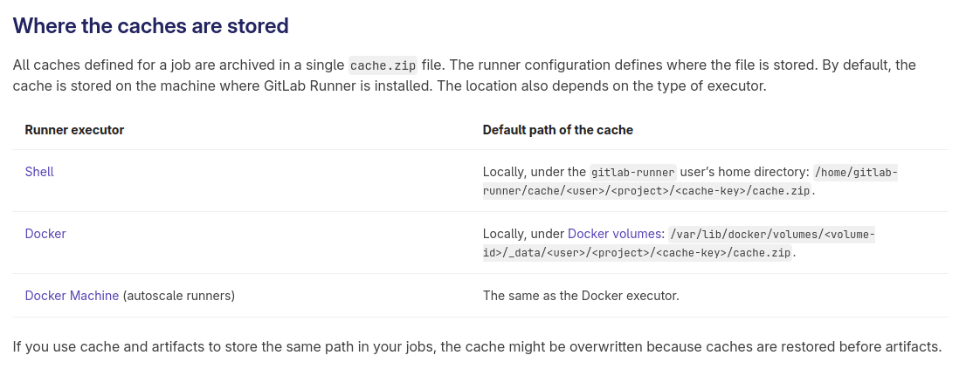This screenshot has height=369, width=980.
Task: Click the "Default path of the cache" header
Action: pos(557,130)
